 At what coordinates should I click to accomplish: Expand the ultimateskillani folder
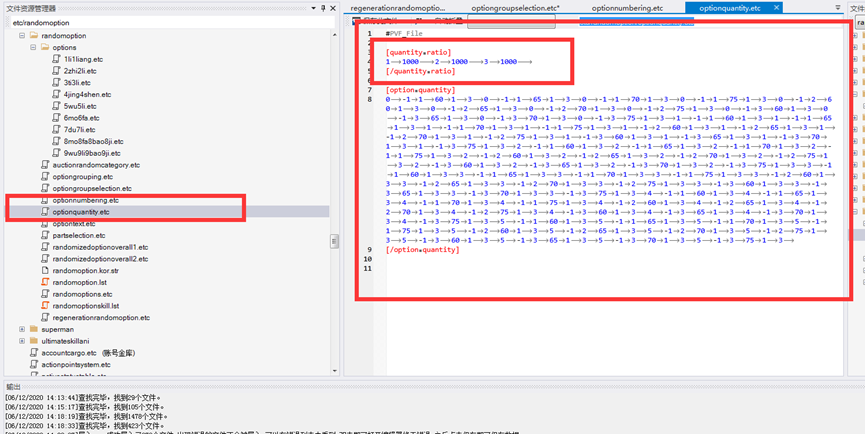(x=22, y=341)
